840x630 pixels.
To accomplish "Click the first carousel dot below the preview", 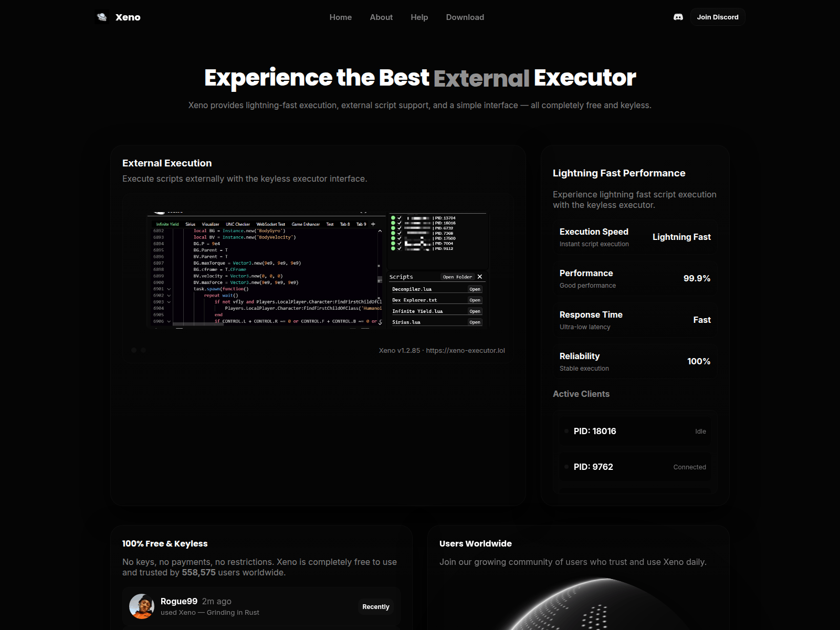I will coord(134,350).
